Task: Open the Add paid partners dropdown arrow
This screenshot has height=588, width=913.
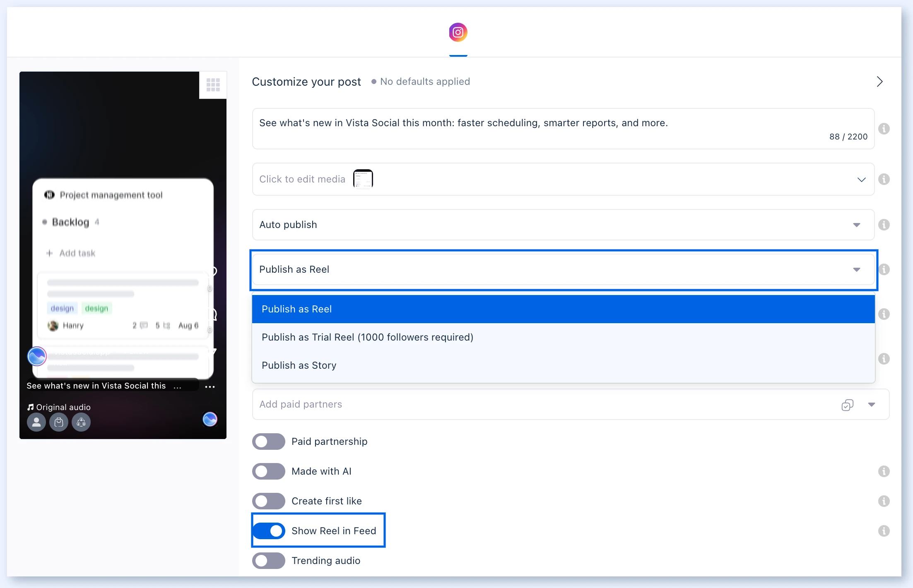Action: pyautogui.click(x=872, y=405)
